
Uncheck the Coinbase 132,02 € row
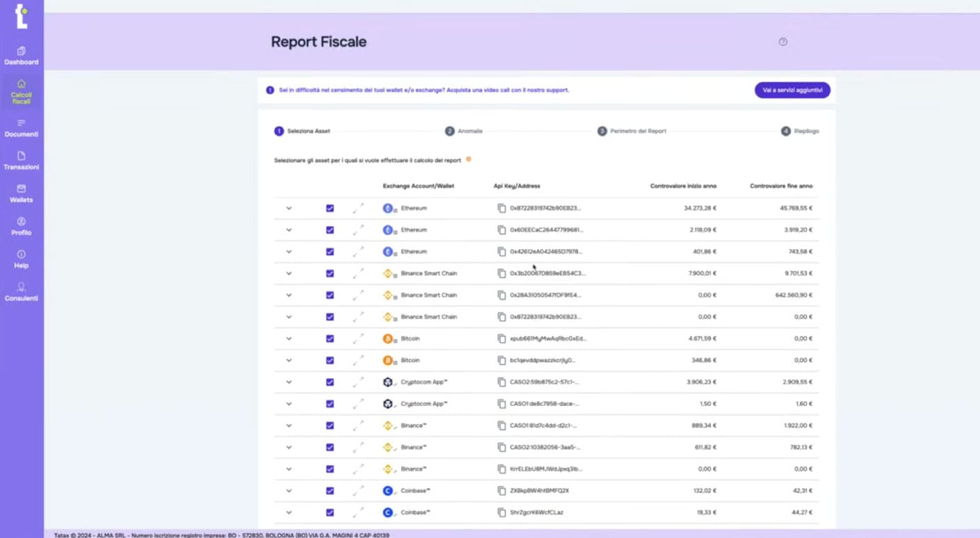tap(330, 490)
